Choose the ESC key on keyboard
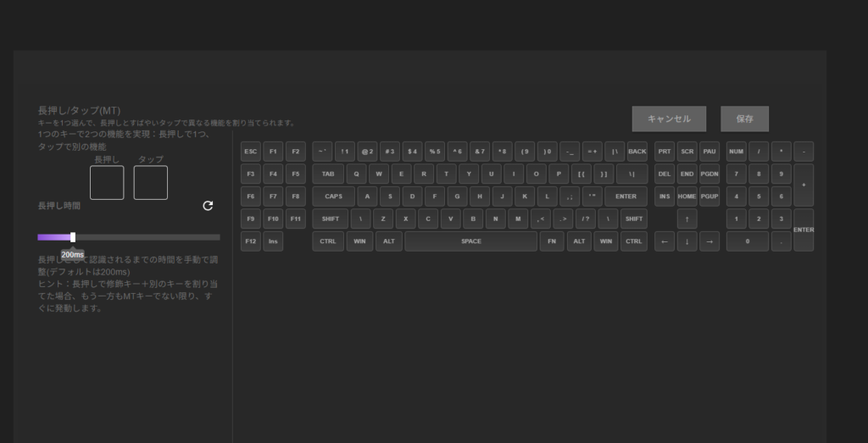The width and height of the screenshot is (868, 443). coord(251,152)
